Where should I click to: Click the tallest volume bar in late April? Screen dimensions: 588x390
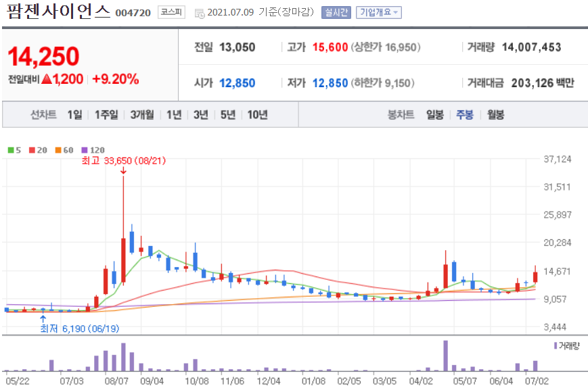(445, 356)
